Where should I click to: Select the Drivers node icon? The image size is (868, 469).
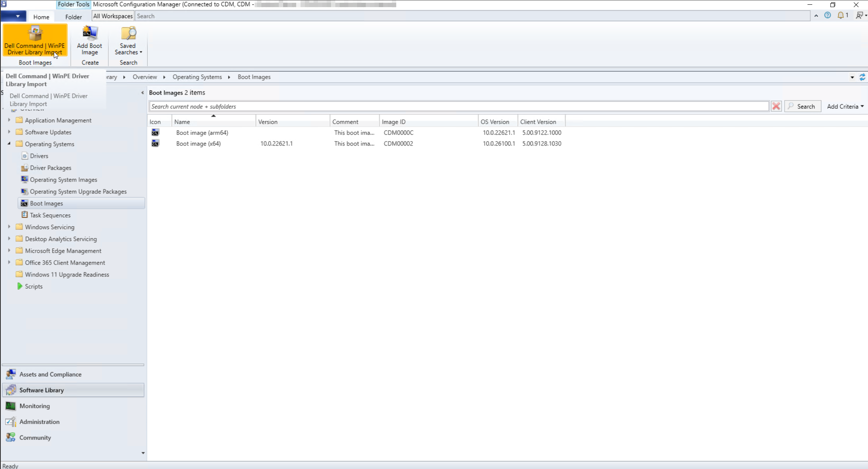(x=25, y=155)
